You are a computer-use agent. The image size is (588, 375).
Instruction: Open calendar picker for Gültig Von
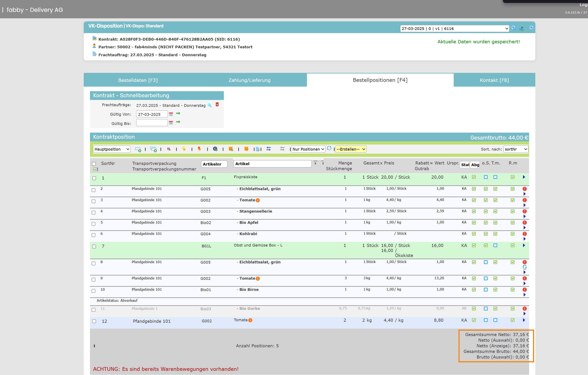(171, 114)
